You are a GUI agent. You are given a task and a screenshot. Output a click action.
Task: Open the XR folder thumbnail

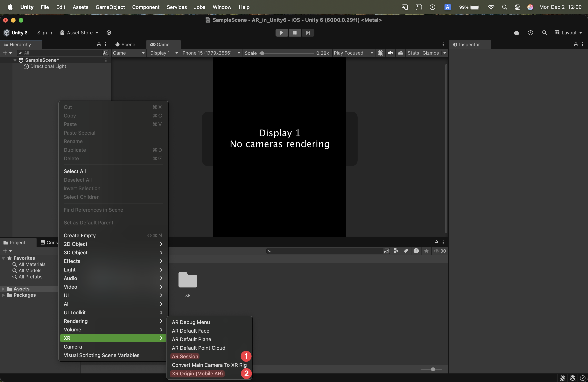point(187,280)
